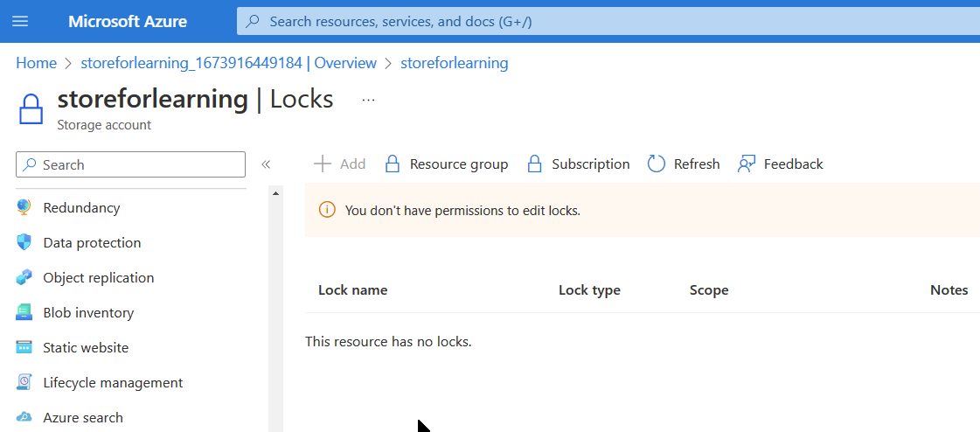Click the "You don't have permissions" message
Screen dimensions: 980x432
click(x=462, y=211)
